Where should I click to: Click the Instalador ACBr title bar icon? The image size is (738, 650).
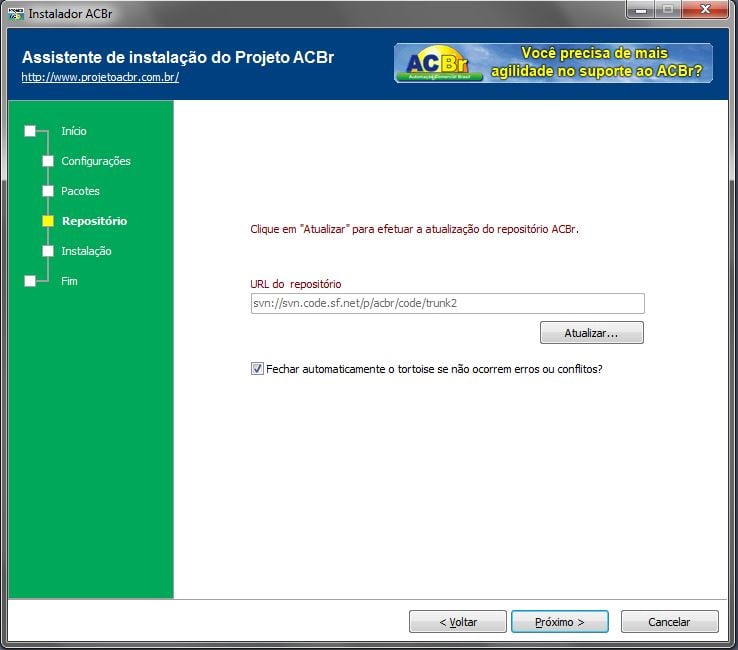pos(16,14)
